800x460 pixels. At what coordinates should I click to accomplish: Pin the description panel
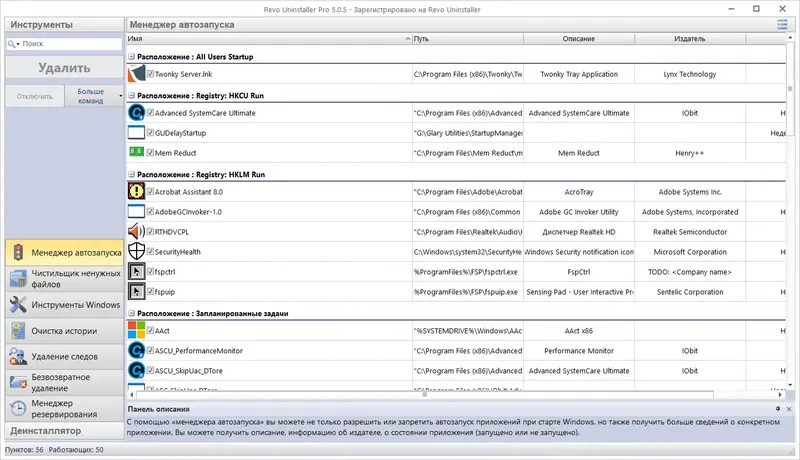778,408
